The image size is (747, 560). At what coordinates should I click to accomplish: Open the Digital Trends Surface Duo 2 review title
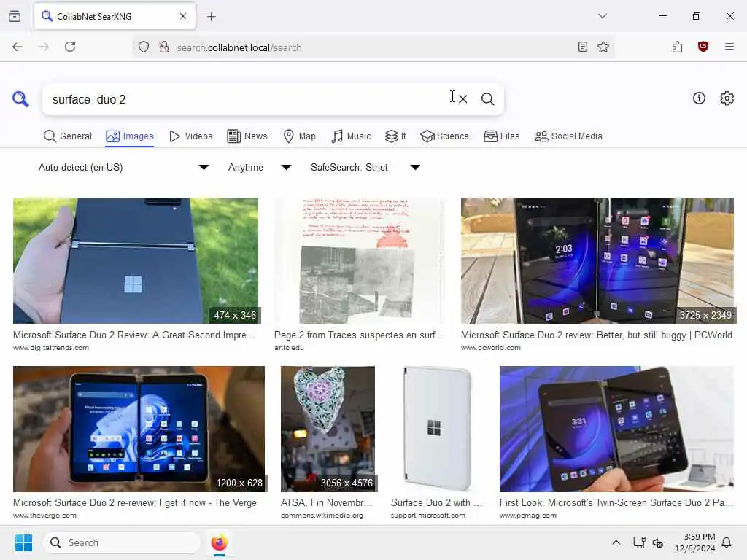coord(134,335)
